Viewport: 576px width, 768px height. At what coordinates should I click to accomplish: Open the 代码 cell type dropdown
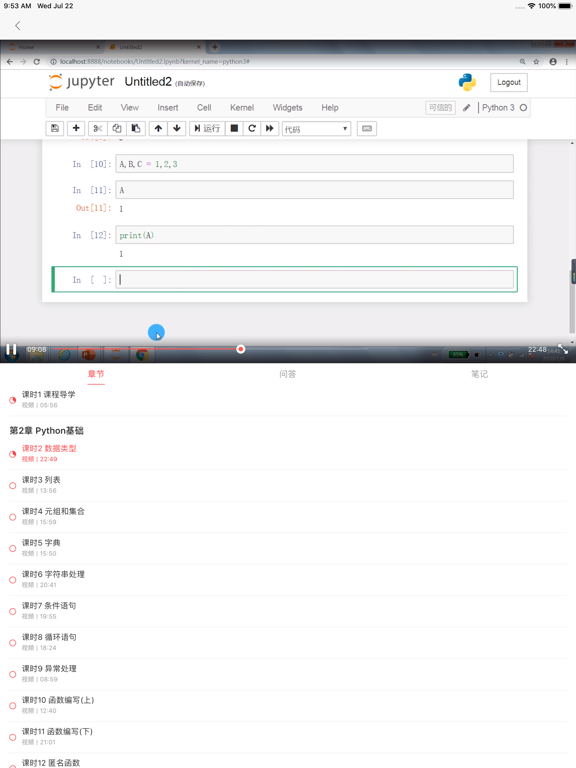pyautogui.click(x=316, y=129)
